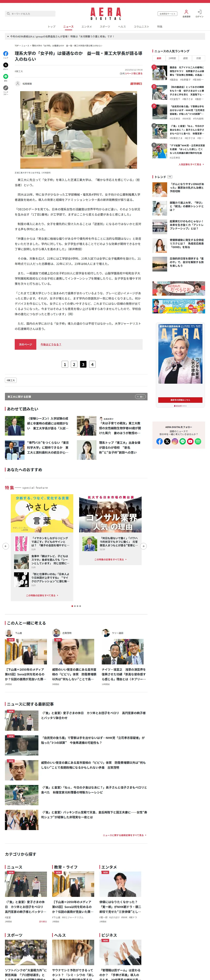
Task: Open AERA DIGITAL logo home link
Action: click(105, 13)
